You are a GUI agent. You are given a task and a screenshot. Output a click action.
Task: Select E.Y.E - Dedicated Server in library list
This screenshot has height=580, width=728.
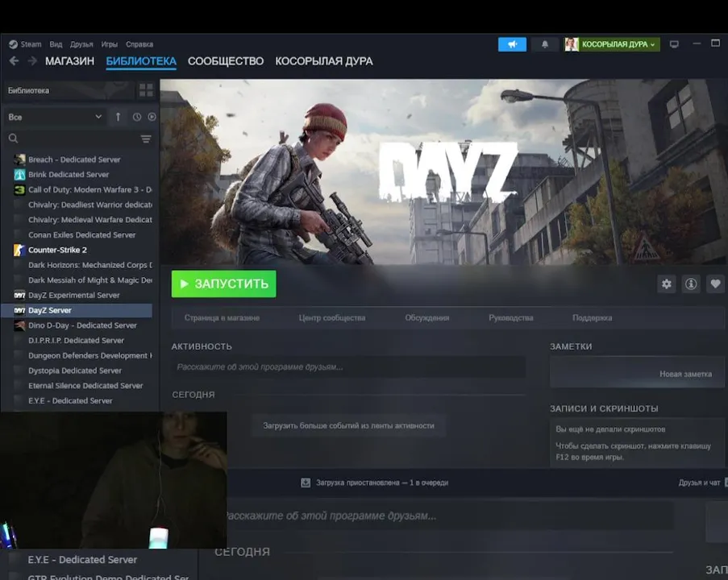70,401
